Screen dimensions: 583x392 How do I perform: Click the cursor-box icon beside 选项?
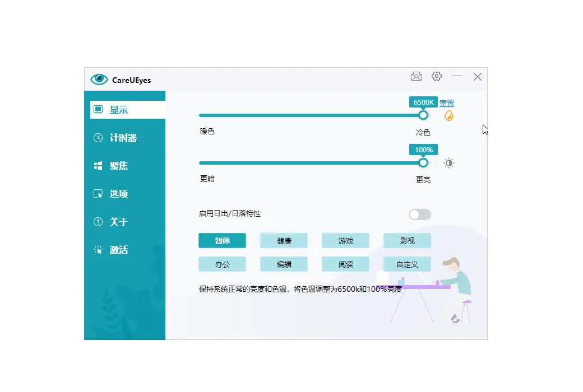[x=98, y=194]
